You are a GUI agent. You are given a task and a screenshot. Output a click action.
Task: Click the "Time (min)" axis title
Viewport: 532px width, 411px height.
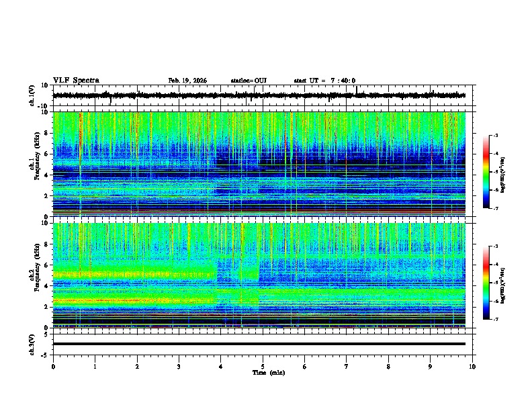pos(269,373)
